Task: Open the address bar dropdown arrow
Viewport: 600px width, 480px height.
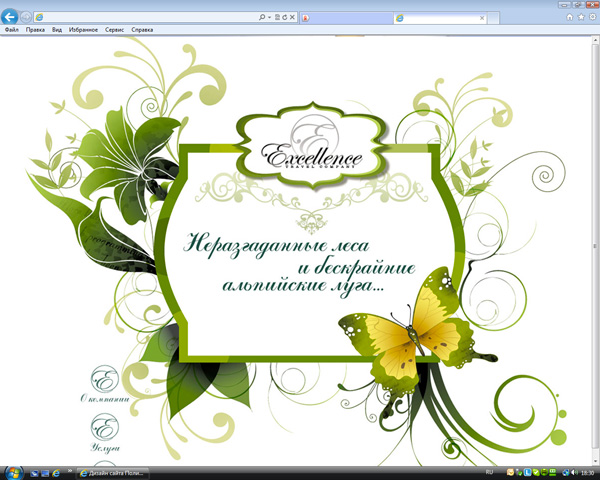Action: pos(269,17)
